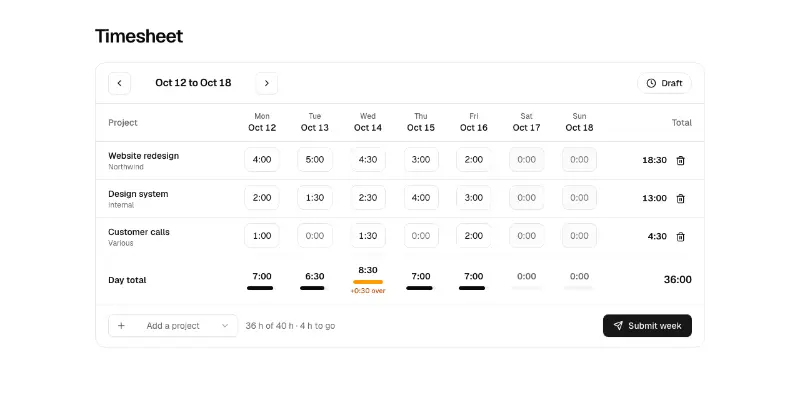Select Customer calls Saturday hours field
This screenshot has width=800, height=400.
[527, 236]
